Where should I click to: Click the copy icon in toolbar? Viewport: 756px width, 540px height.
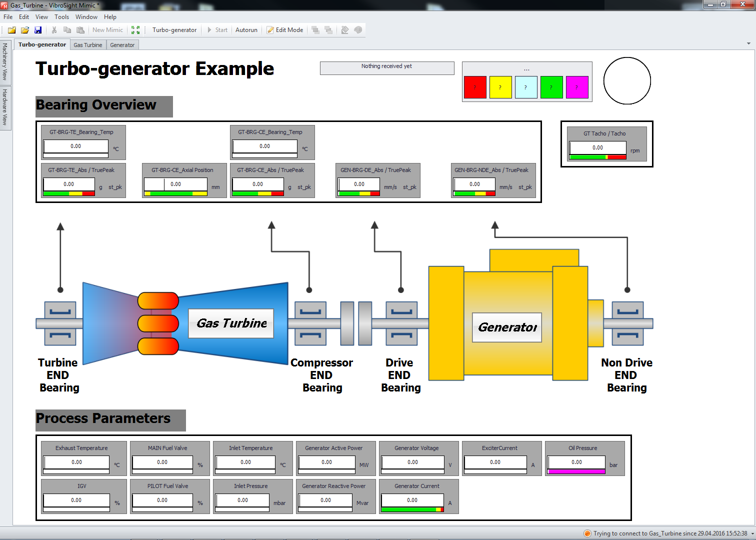pyautogui.click(x=67, y=30)
